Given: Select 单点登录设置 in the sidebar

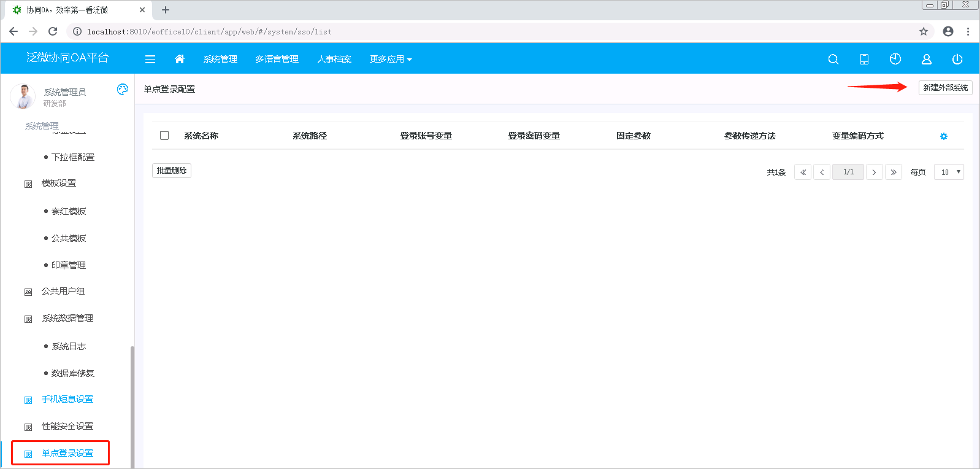Looking at the screenshot, I should point(67,453).
